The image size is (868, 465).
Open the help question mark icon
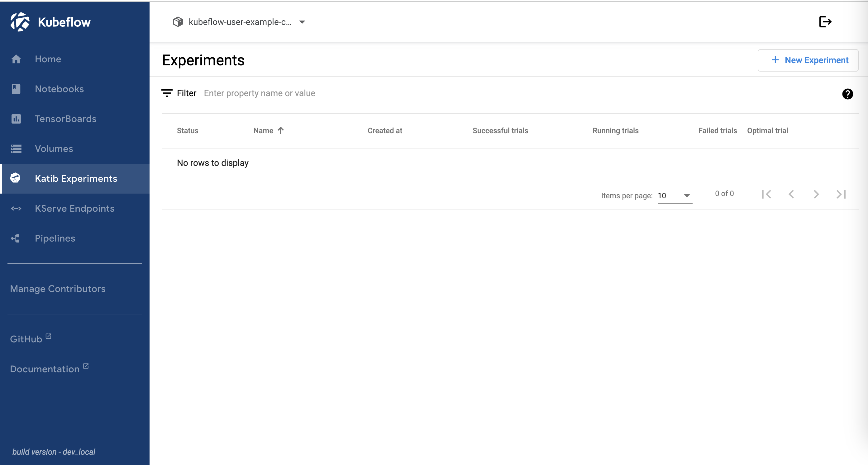click(x=847, y=94)
